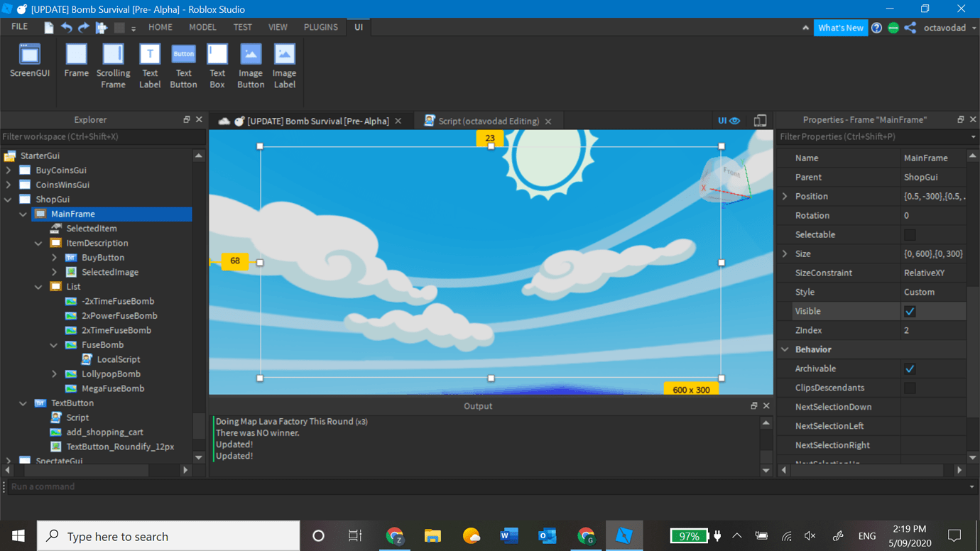
Task: Open Word from the taskbar
Action: click(x=509, y=536)
